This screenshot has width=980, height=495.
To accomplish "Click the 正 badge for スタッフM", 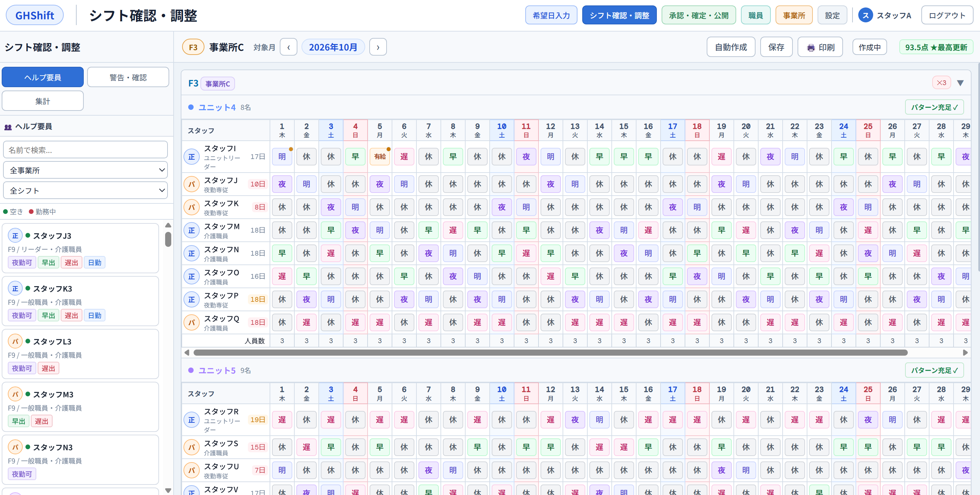I will (x=192, y=230).
